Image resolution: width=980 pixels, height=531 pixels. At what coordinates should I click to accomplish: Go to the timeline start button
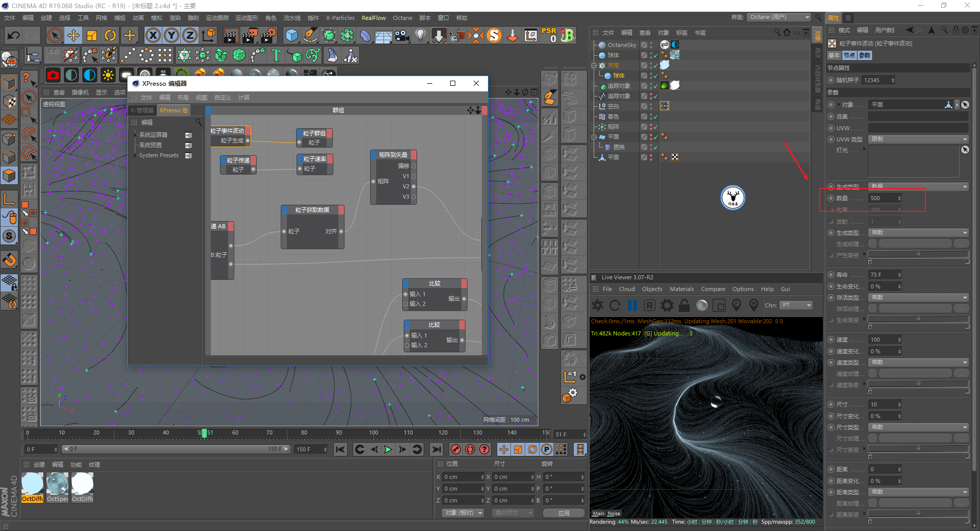tap(340, 449)
